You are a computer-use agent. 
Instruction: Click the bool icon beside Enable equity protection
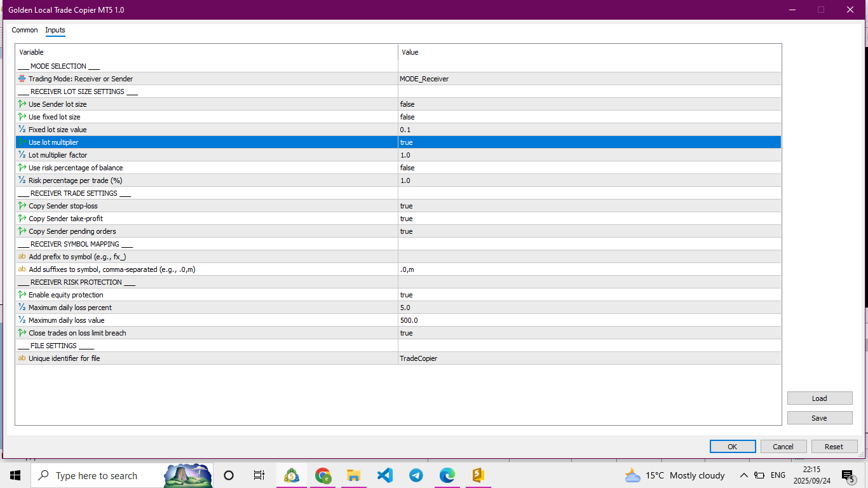coord(22,295)
